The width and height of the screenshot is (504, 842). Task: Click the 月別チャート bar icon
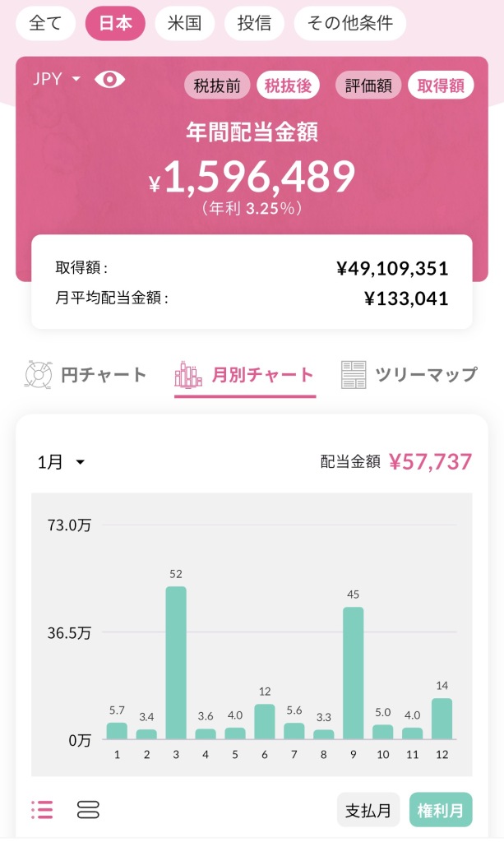(x=188, y=375)
